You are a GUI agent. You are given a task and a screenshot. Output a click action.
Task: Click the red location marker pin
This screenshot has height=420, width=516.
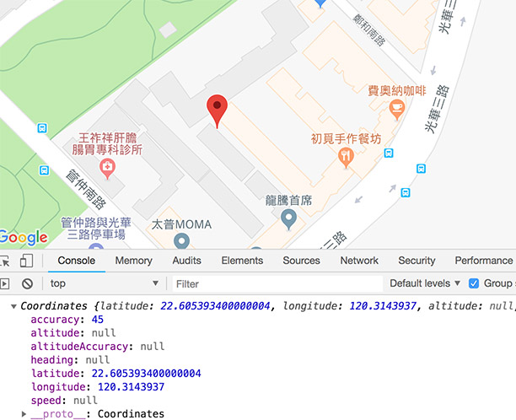217,111
